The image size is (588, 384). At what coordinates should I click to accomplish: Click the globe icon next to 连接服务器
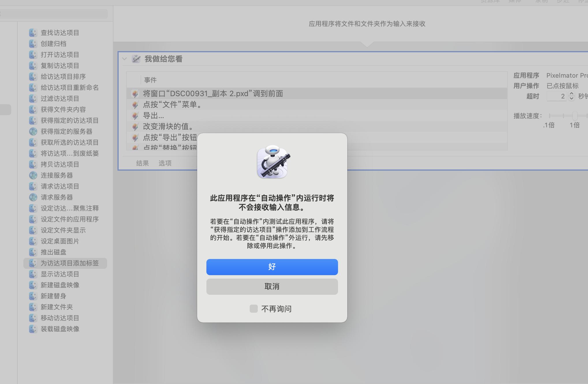click(33, 175)
